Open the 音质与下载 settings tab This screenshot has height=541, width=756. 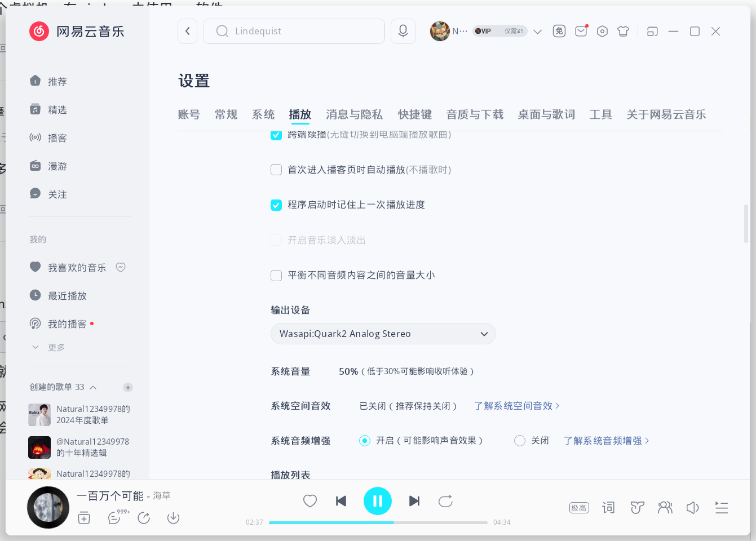point(475,114)
